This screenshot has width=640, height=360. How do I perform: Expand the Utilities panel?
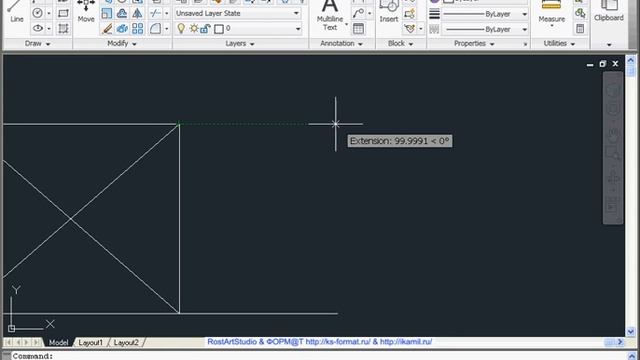click(559, 43)
